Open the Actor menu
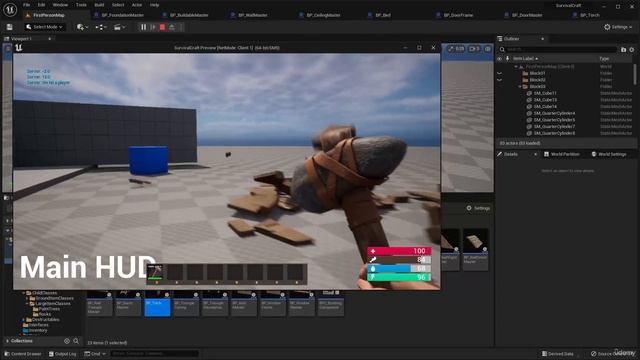Image resolution: width=640 pixels, height=360 pixels. (137, 5)
